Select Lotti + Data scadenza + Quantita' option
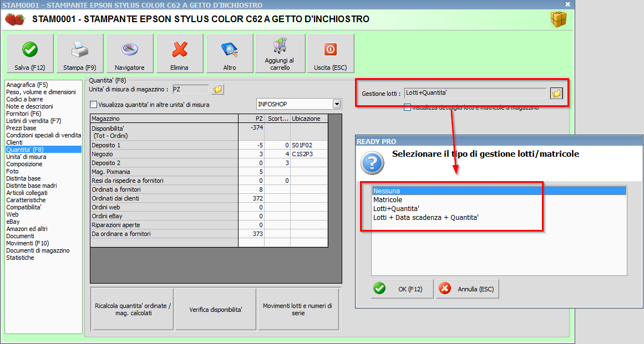Image resolution: width=644 pixels, height=344 pixels. [x=499, y=217]
